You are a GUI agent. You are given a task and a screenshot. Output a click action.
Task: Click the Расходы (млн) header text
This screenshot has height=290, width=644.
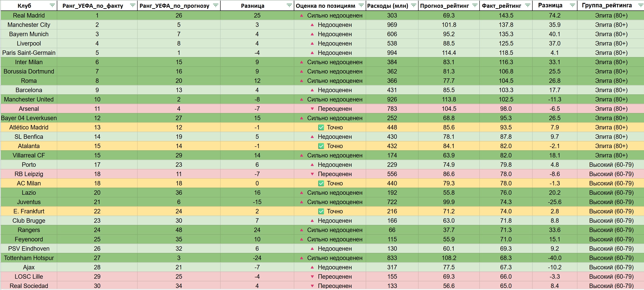coord(387,6)
